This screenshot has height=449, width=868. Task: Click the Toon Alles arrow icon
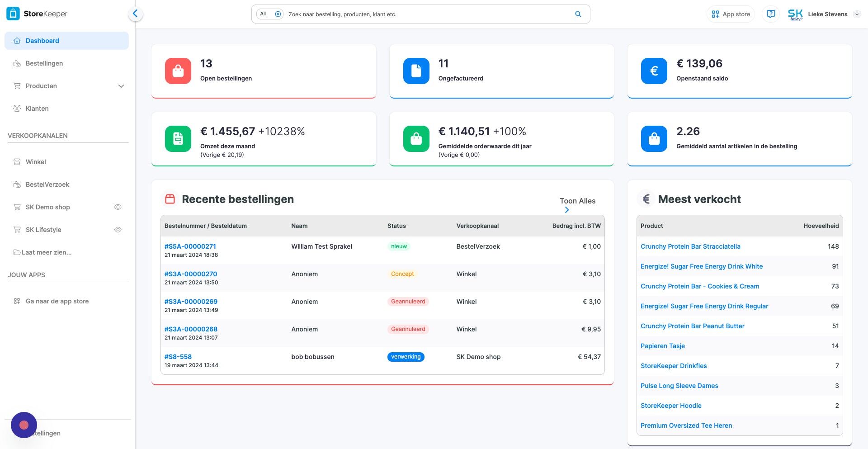567,210
